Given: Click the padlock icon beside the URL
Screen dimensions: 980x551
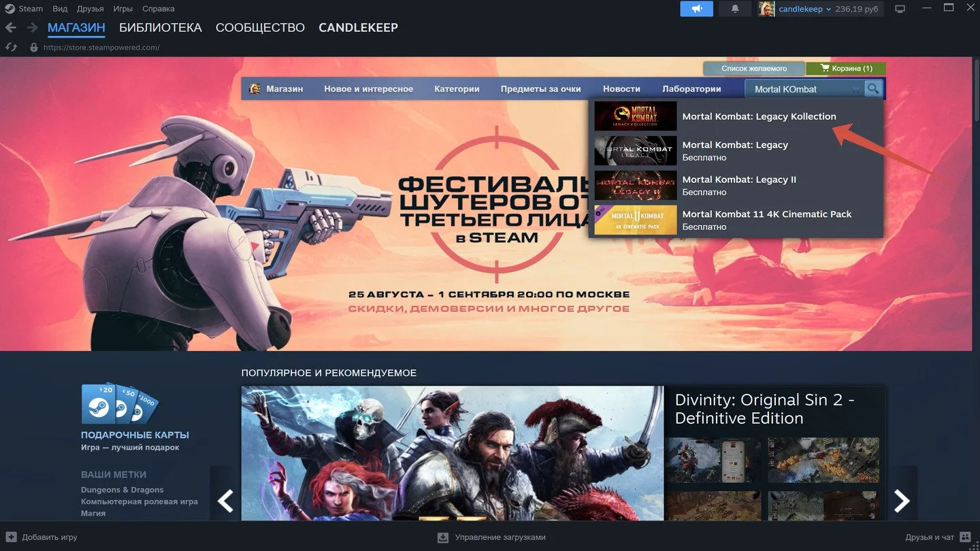Looking at the screenshot, I should tap(34, 48).
